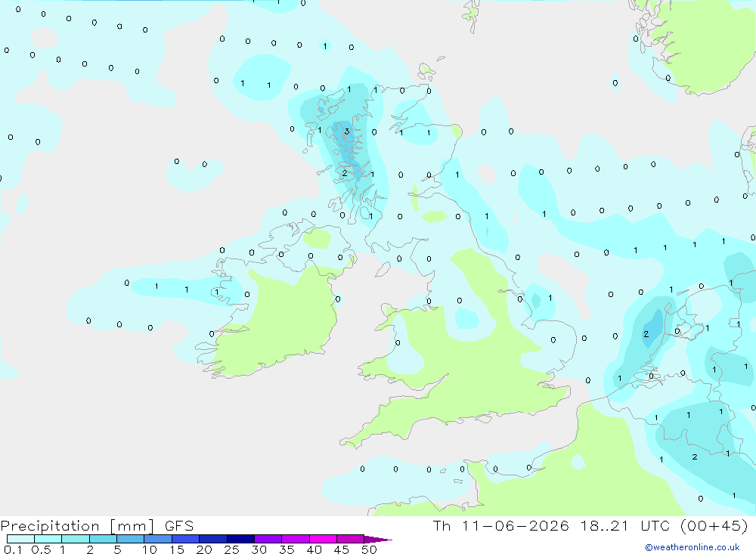Click the legend's over-50 arrow tip
The image size is (756, 554).
[x=379, y=540]
